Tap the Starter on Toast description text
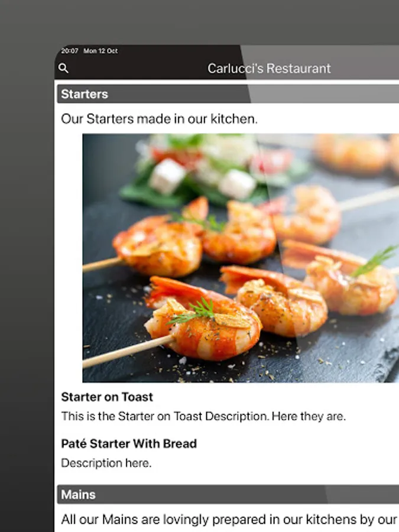Image resolution: width=399 pixels, height=532 pixels. coord(203,416)
